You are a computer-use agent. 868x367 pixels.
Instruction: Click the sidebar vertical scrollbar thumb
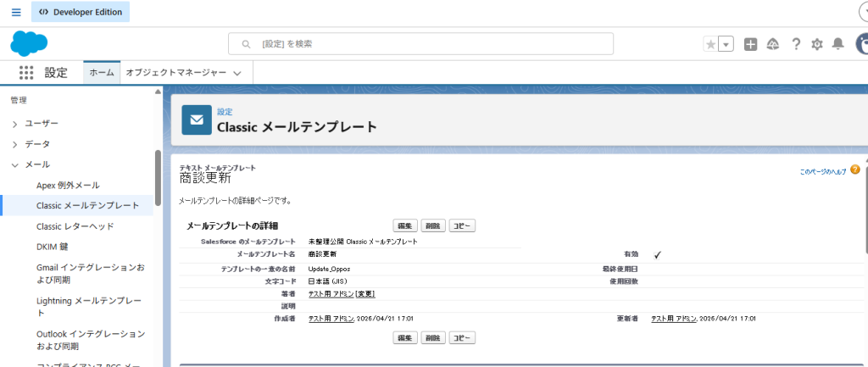(159, 178)
